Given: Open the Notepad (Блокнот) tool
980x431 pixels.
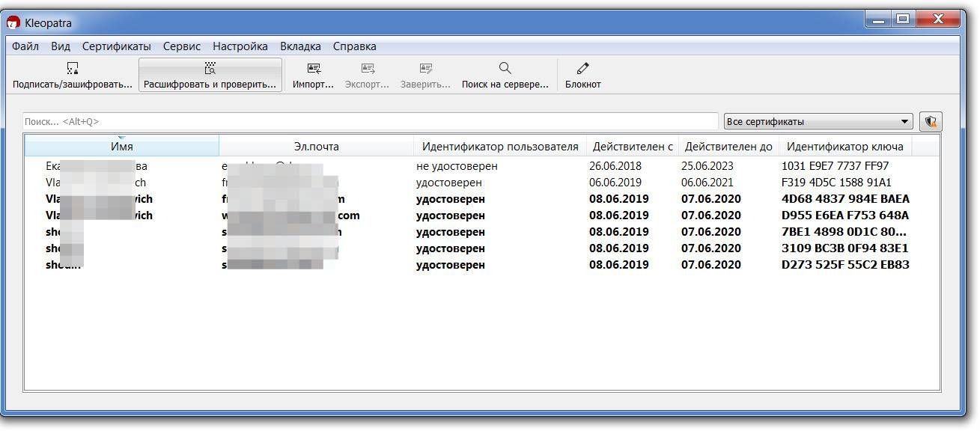Looking at the screenshot, I should pyautogui.click(x=583, y=76).
